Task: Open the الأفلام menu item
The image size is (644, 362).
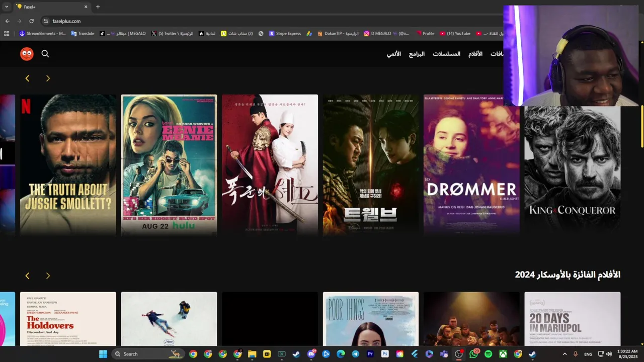Action: [x=475, y=54]
